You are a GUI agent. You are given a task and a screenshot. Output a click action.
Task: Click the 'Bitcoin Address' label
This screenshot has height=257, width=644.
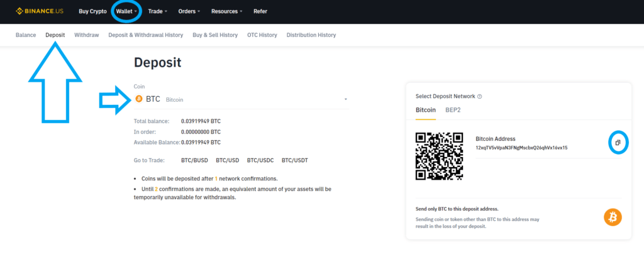click(x=496, y=139)
